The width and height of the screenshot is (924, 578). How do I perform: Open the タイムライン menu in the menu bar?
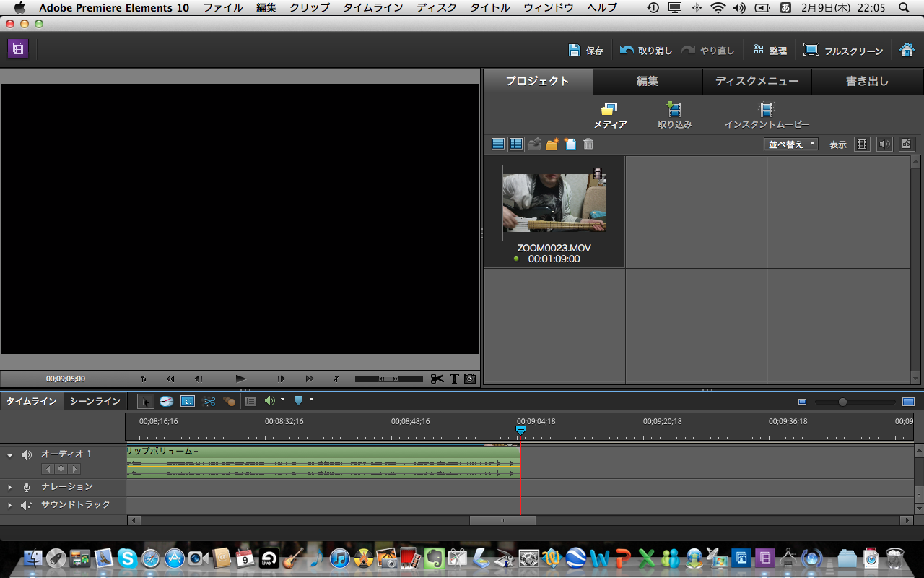[373, 8]
